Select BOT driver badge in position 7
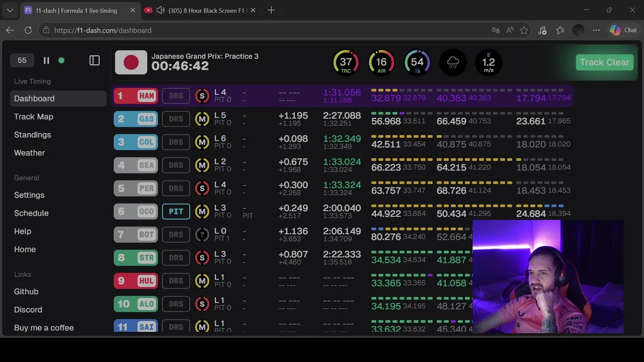Screen dimensions: 644x362 pos(136,234)
